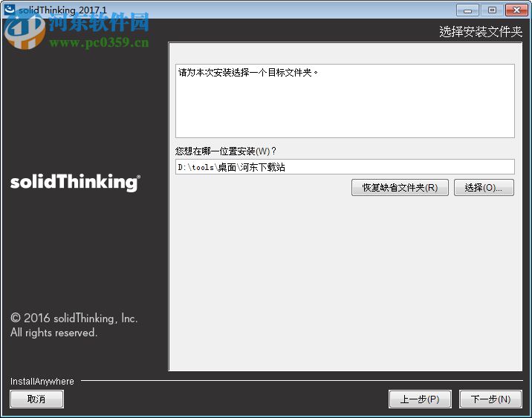Focus the install path input field

click(x=345, y=167)
